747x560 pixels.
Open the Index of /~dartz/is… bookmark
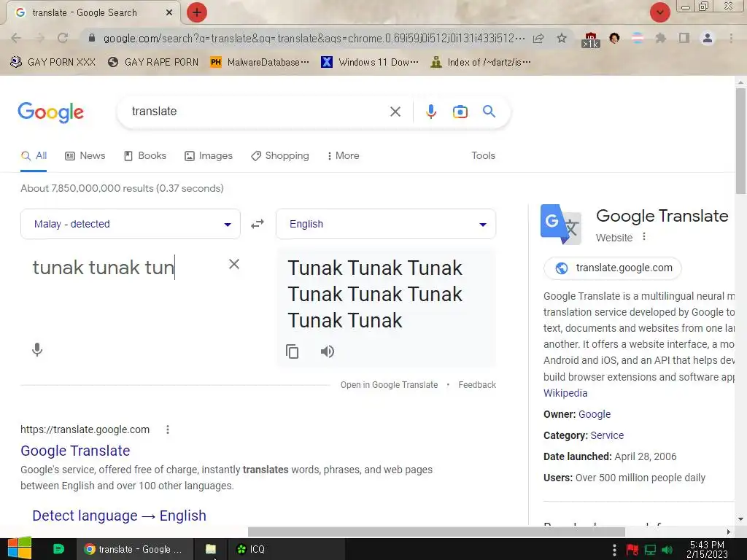(x=481, y=63)
